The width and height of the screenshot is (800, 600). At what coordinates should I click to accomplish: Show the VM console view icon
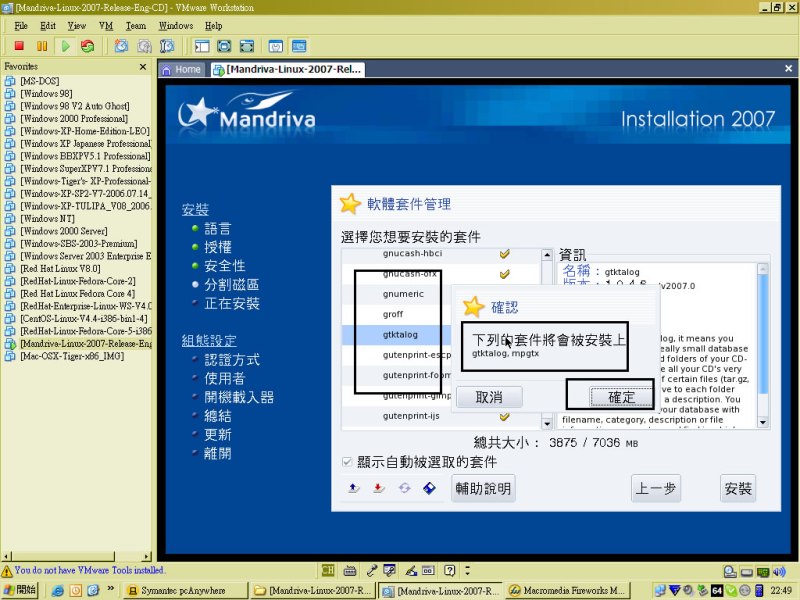click(299, 46)
